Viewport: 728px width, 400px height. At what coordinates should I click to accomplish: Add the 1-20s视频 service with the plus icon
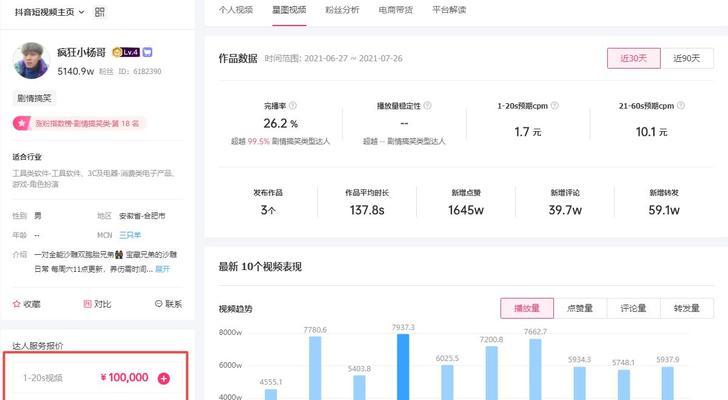164,378
